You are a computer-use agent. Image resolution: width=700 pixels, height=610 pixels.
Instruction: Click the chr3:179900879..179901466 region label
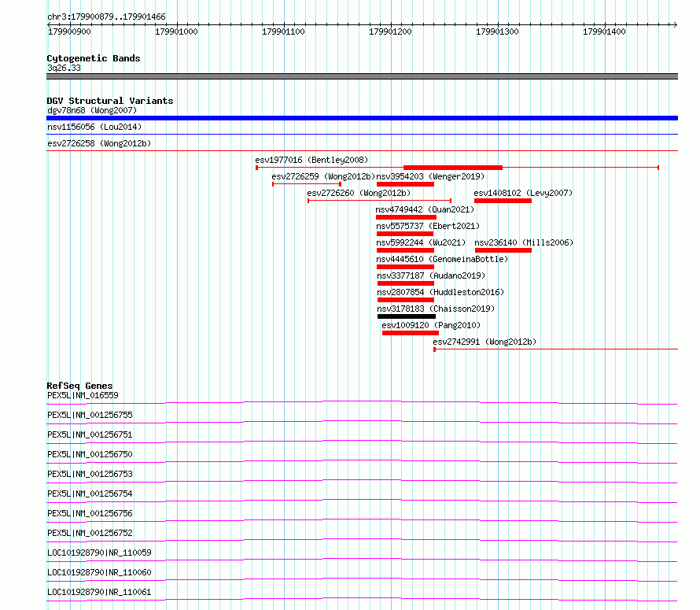[x=106, y=17]
